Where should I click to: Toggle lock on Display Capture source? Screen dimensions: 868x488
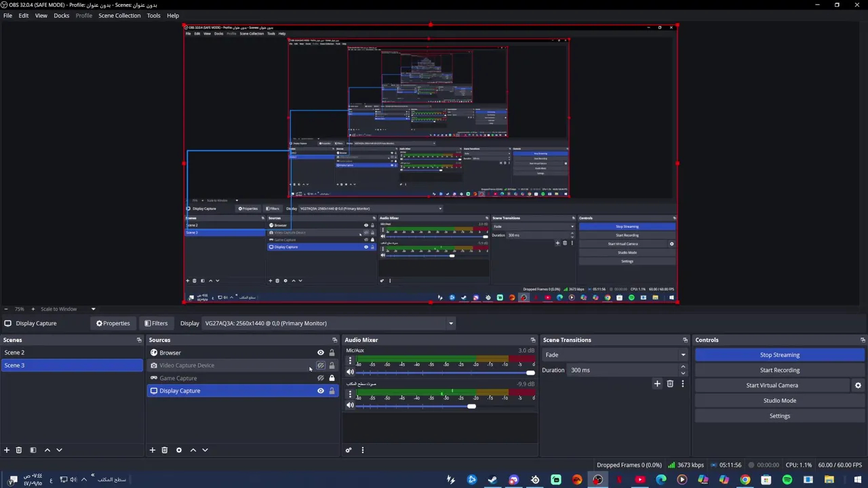332,391
